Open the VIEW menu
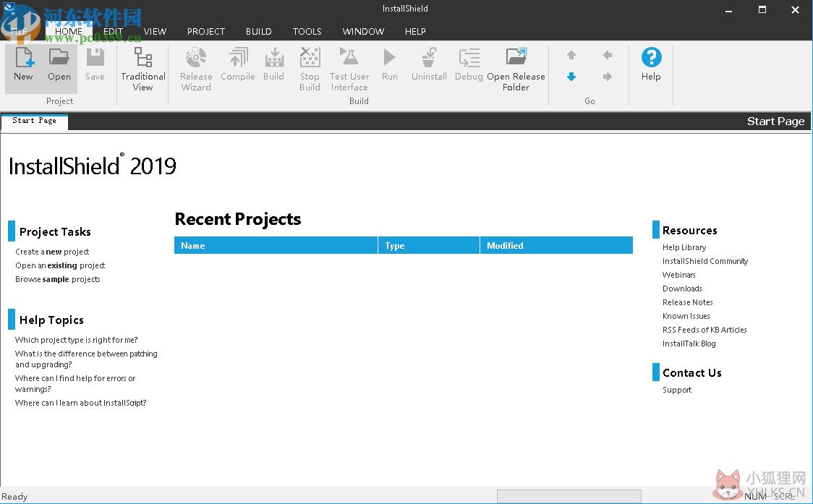 tap(155, 32)
